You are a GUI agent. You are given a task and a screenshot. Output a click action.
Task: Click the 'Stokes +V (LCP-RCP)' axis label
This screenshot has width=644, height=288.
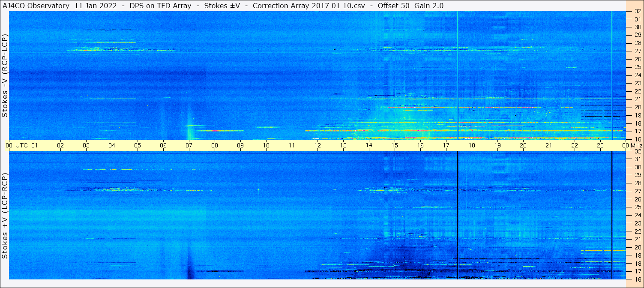[x=5, y=216]
